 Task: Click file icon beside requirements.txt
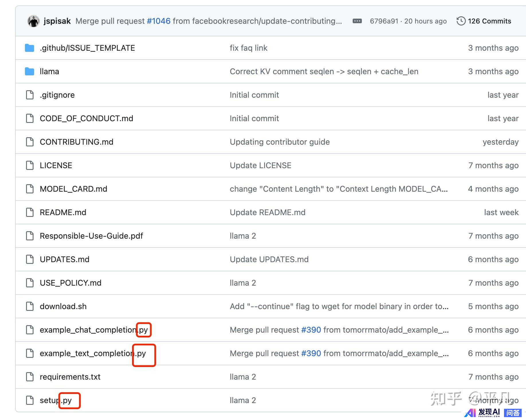tap(30, 377)
